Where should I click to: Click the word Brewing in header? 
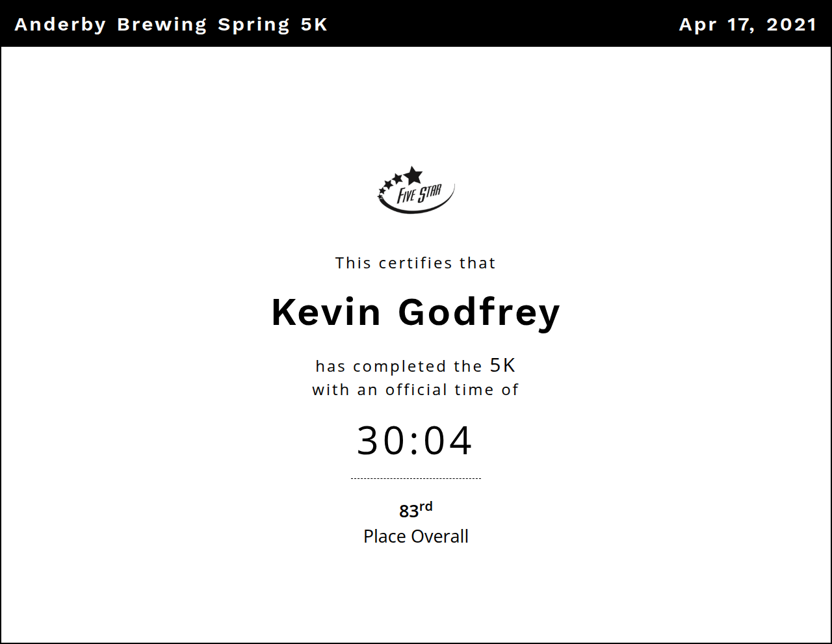click(x=162, y=25)
